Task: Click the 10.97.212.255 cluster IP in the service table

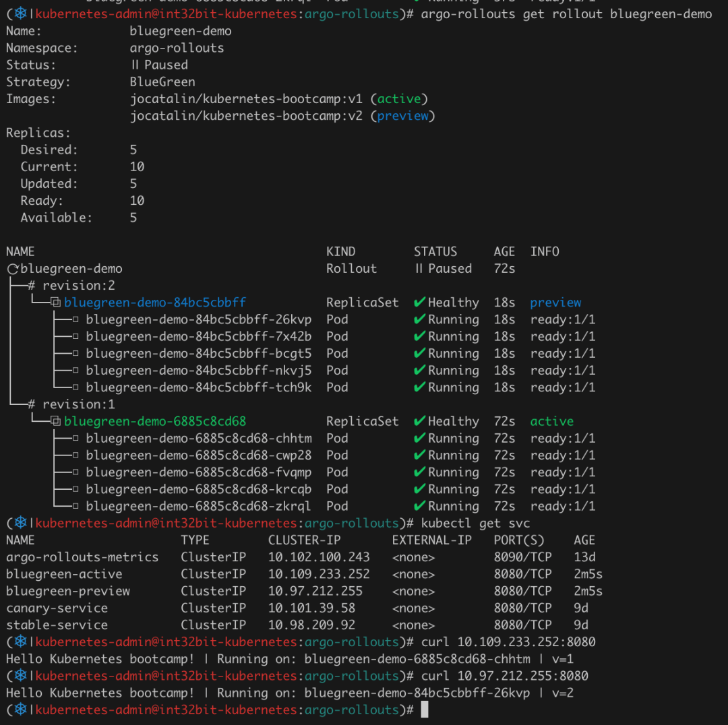Action: tap(315, 591)
